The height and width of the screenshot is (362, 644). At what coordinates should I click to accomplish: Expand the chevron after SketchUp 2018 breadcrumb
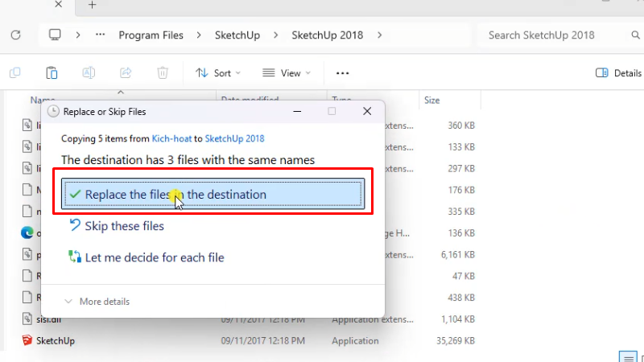point(379,35)
